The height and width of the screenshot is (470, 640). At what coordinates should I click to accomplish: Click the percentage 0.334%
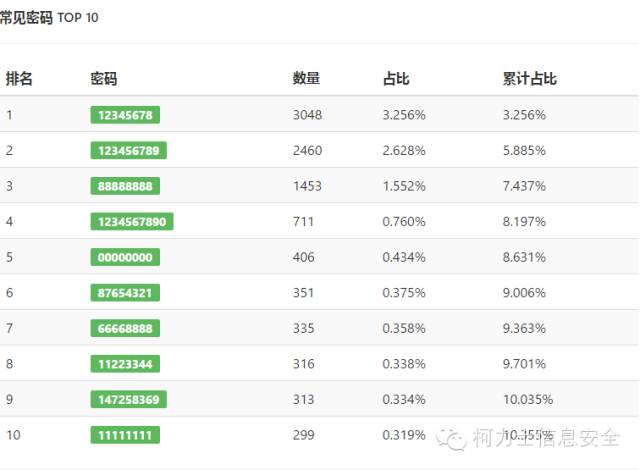pos(404,399)
